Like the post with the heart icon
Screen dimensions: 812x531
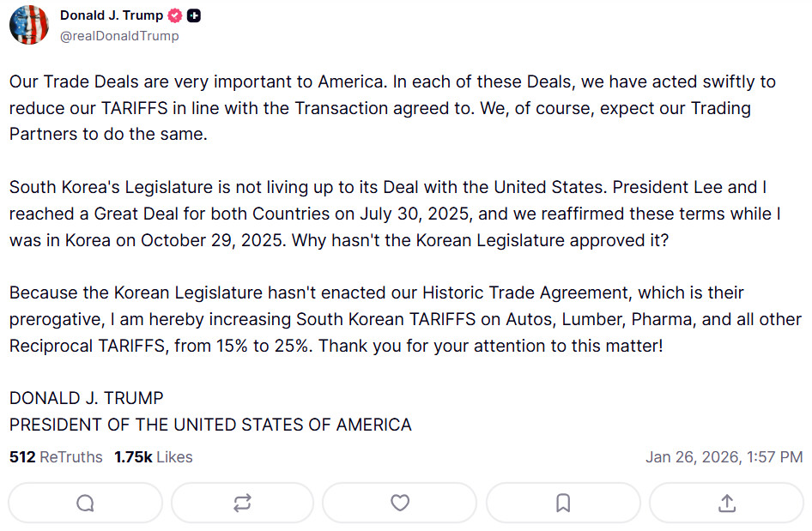400,503
